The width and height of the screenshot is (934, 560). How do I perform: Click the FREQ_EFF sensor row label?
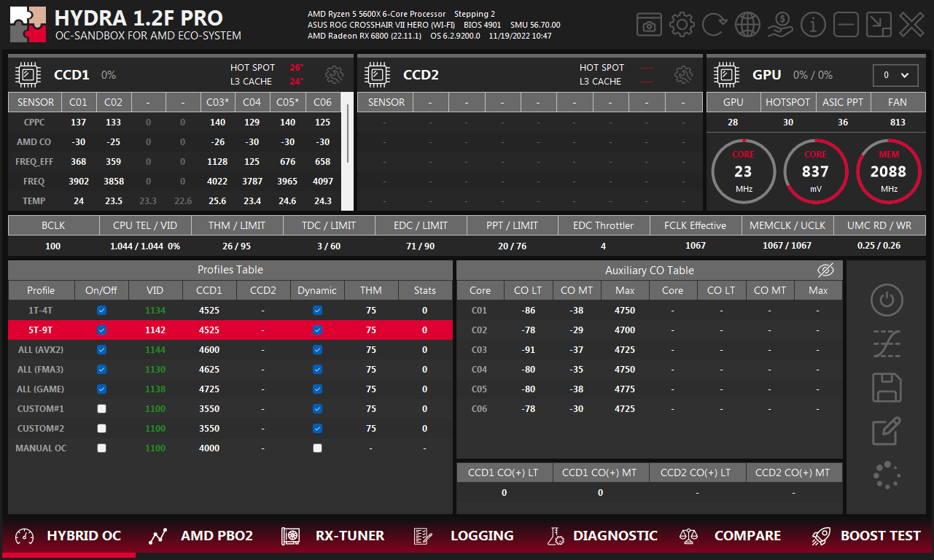(34, 162)
